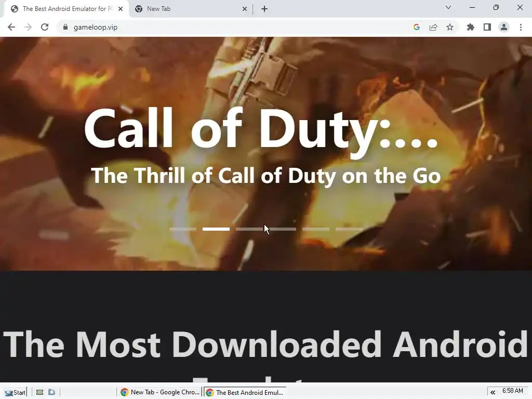Screen dimensions: 532x399
Task: Select The Best Android Emul... taskbar button
Action: [245, 392]
